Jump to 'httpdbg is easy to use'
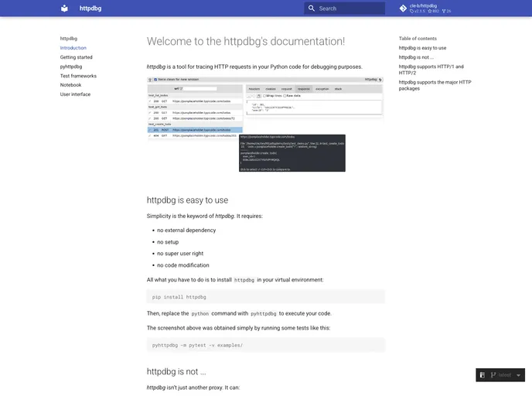The image size is (532, 396). click(422, 48)
